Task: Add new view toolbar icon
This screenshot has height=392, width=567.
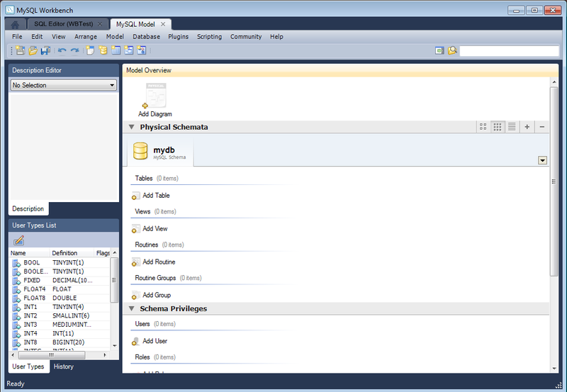Action: [x=129, y=50]
